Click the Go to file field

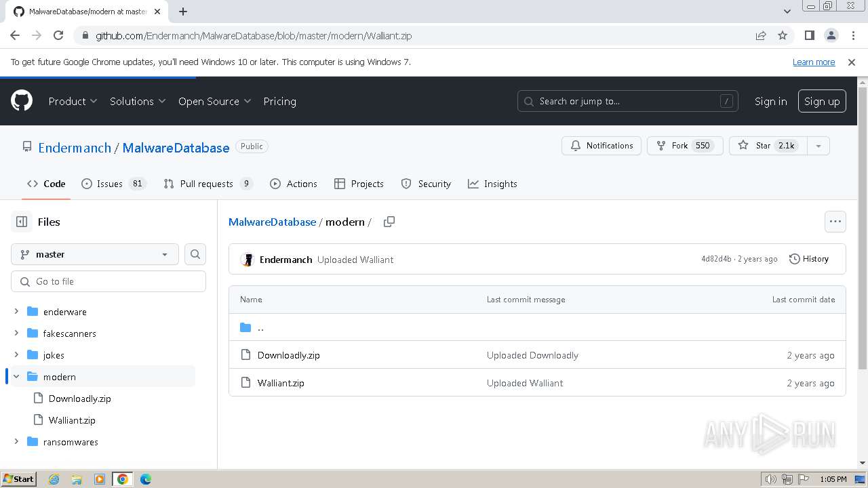108,281
